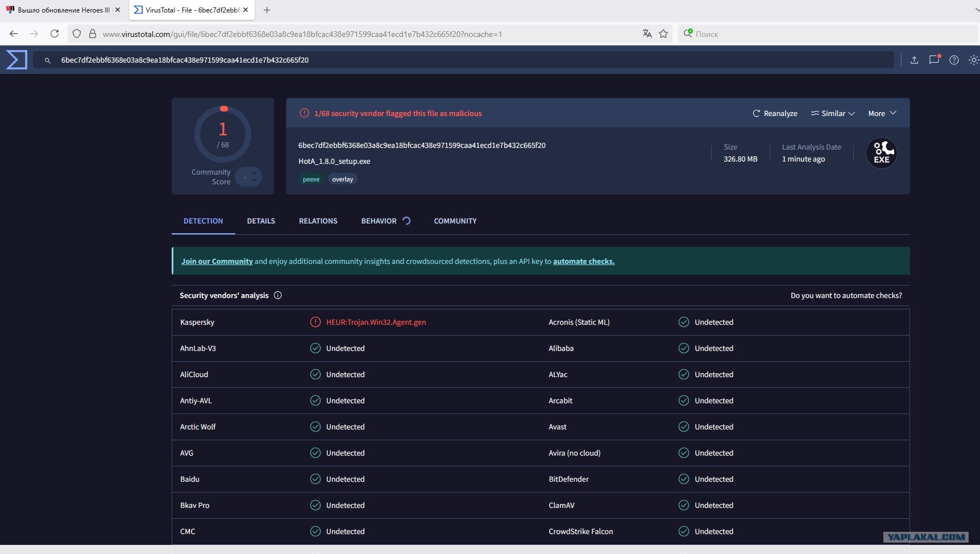Switch to the DETAILS tab
This screenshot has height=554, width=980.
[261, 221]
